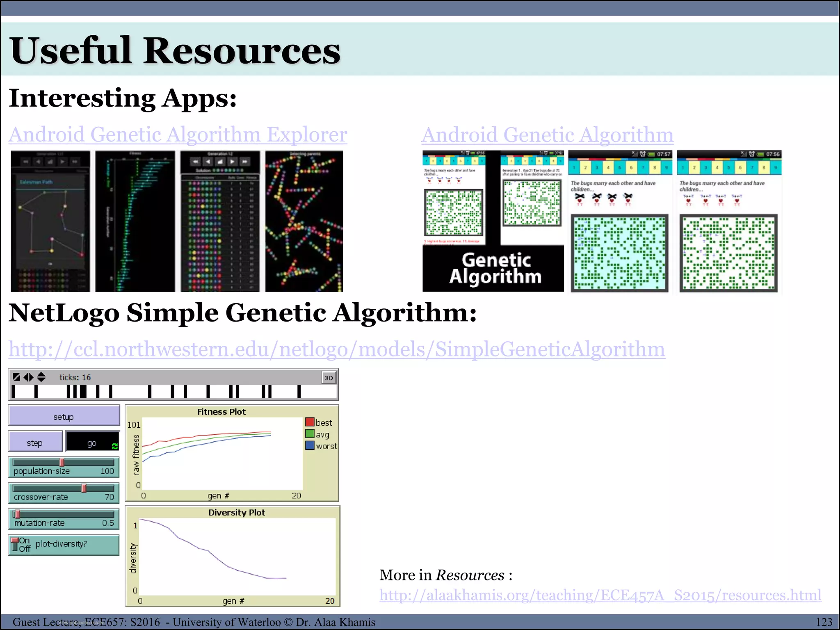This screenshot has height=630, width=840.
Task: Click the blue 'worst' legend swatch
Action: click(310, 445)
